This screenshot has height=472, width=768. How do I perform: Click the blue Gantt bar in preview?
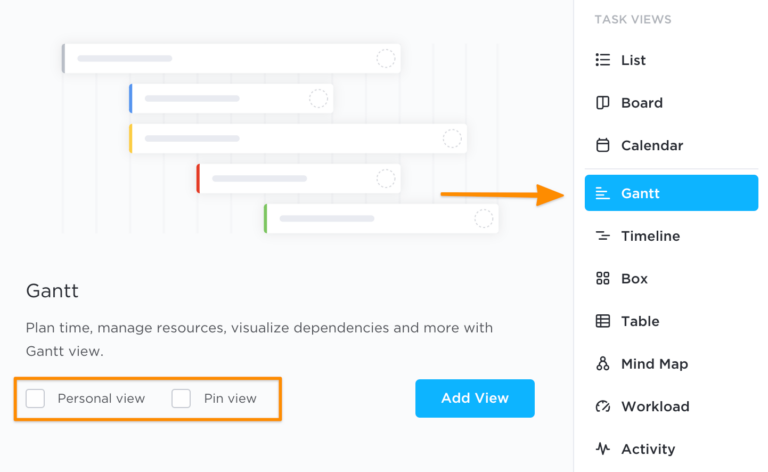coord(231,98)
